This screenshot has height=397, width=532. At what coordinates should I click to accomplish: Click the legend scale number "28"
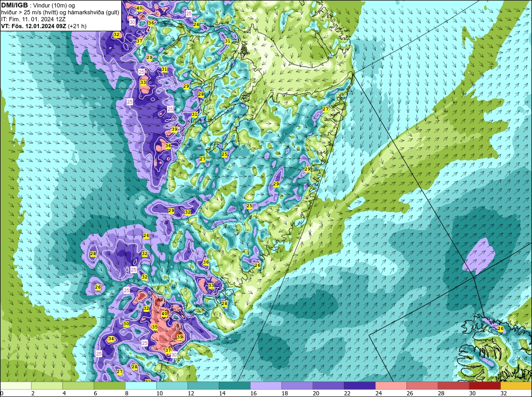pos(440,393)
